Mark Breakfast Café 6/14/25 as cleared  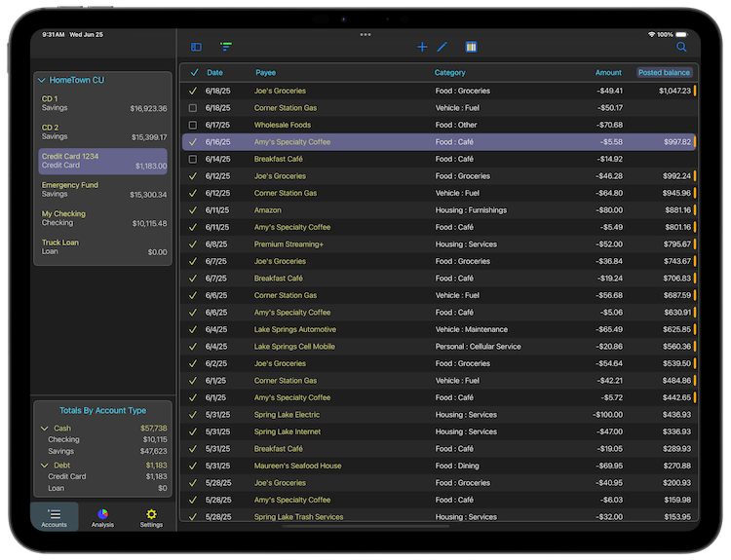193,159
